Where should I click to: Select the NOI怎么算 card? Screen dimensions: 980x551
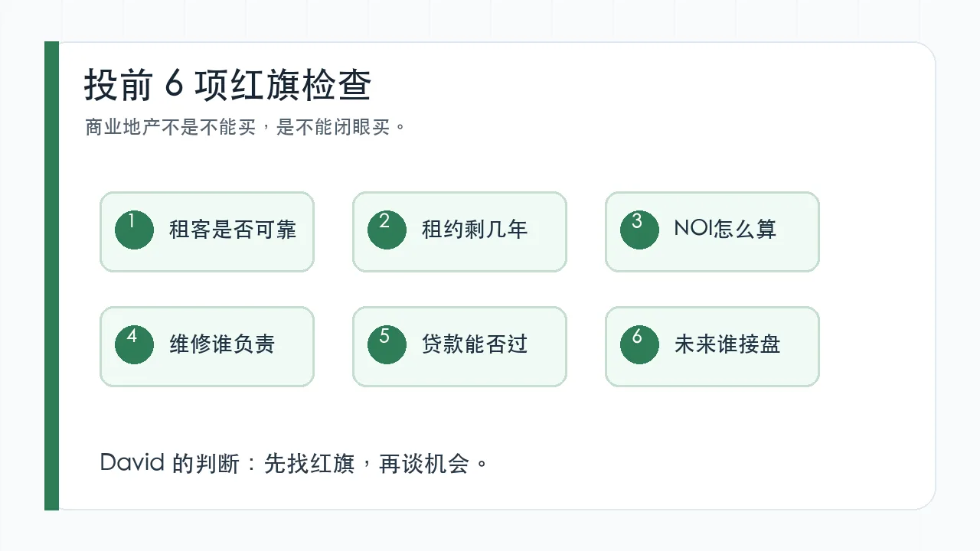713,232
